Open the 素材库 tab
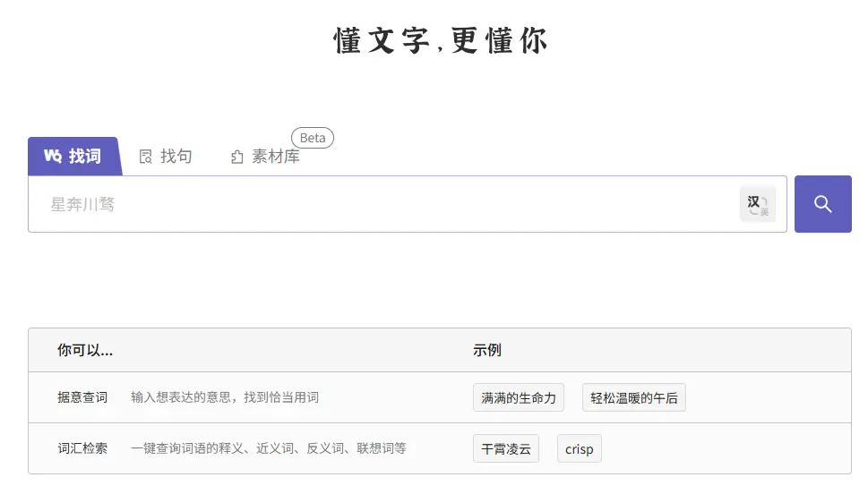This screenshot has height=494, width=868. pos(275,157)
